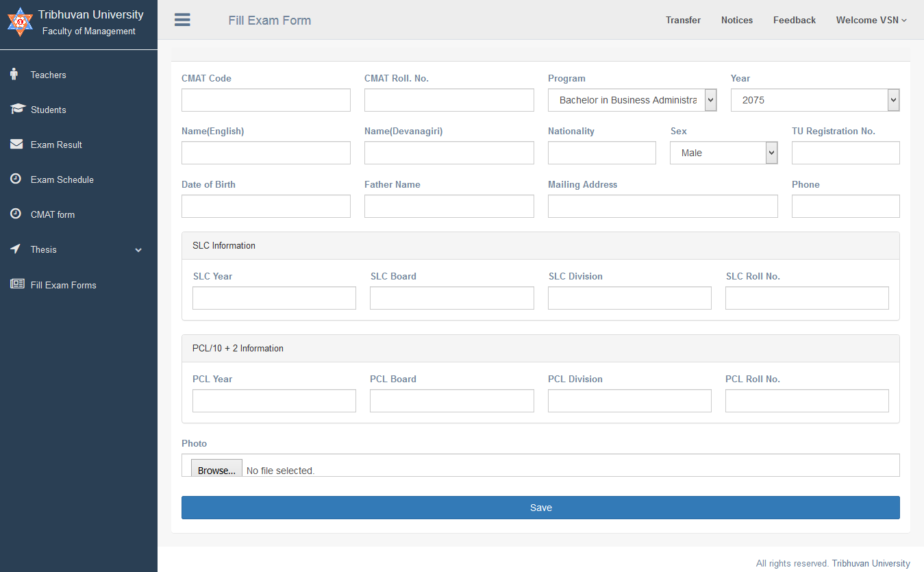Click the hamburger menu icon

(x=182, y=20)
